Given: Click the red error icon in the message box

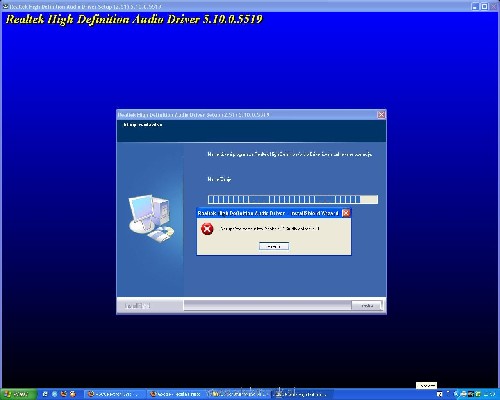Looking at the screenshot, I should click(207, 229).
